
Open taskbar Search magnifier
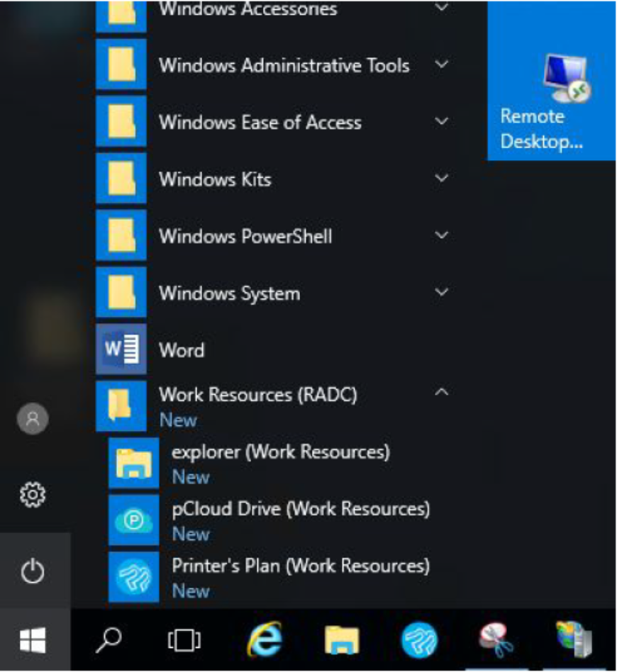click(109, 640)
